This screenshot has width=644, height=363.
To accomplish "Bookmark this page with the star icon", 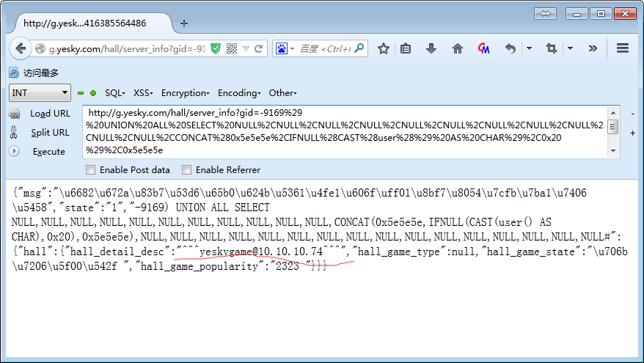I will tap(383, 48).
